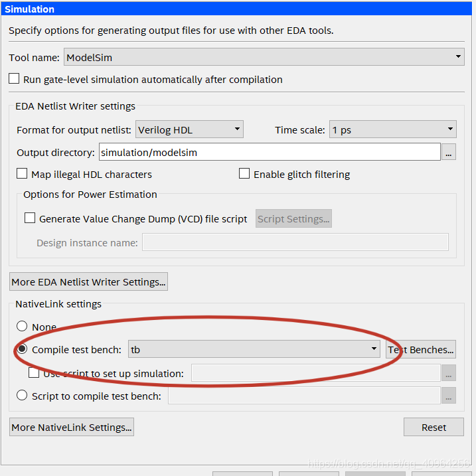Image resolution: width=476 pixels, height=476 pixels.
Task: Click the compile test bench script path field
Action: point(304,396)
